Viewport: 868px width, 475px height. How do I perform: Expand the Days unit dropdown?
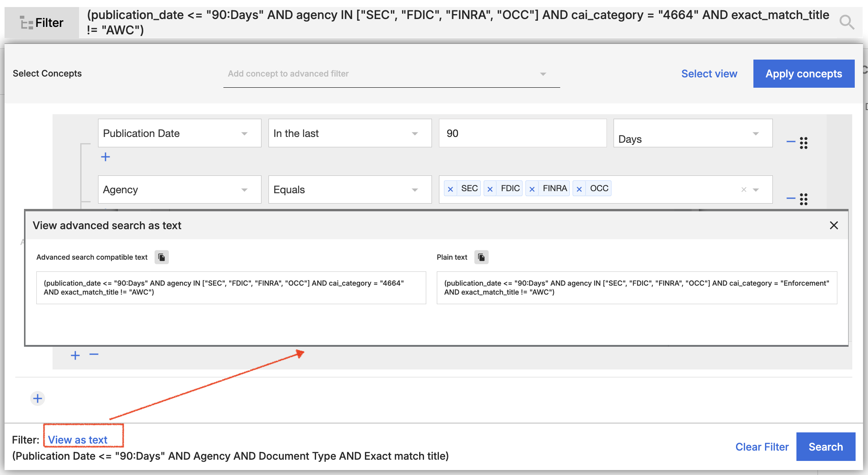(693, 133)
